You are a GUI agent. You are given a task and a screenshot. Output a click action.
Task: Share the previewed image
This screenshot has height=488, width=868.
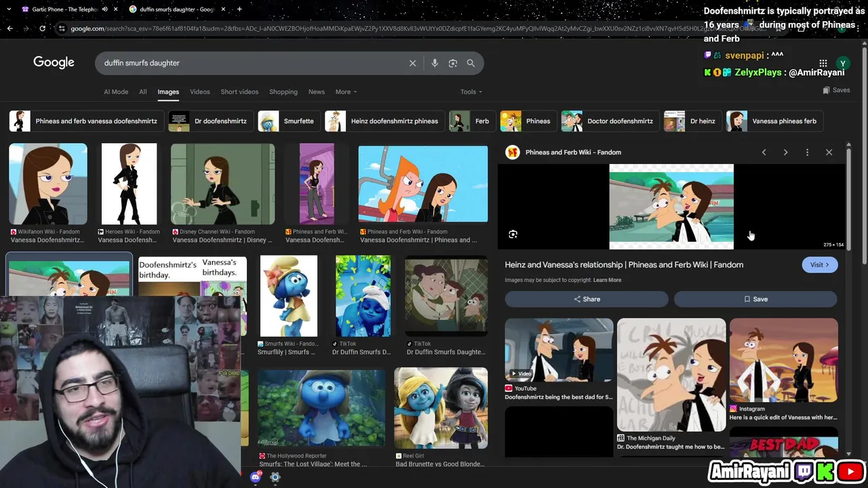(x=587, y=299)
